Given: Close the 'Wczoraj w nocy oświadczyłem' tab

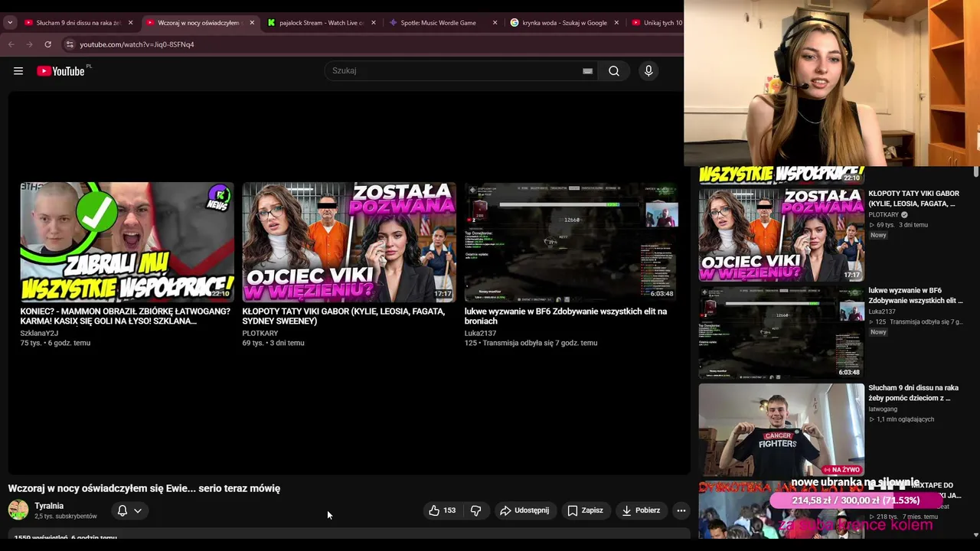Looking at the screenshot, I should coord(252,23).
